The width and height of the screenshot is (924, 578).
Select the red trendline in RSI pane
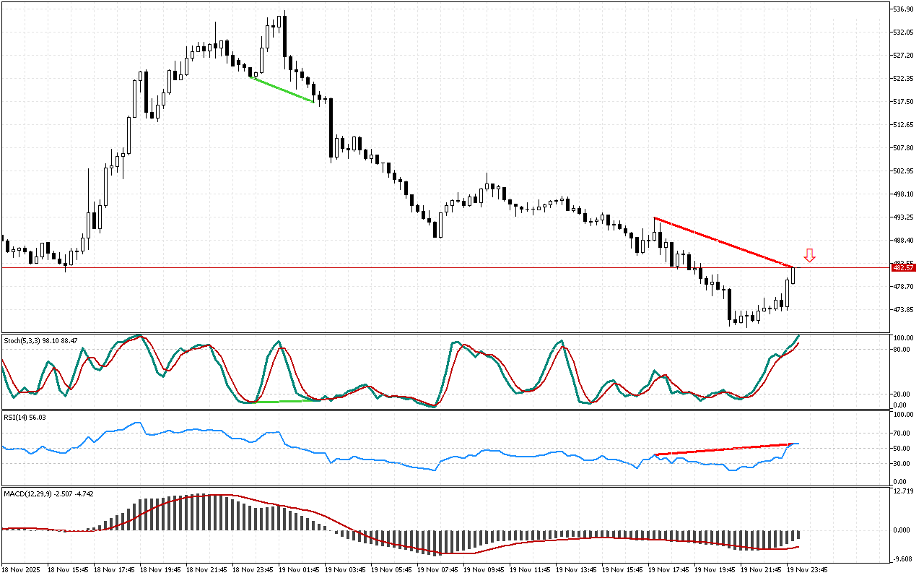tap(722, 449)
